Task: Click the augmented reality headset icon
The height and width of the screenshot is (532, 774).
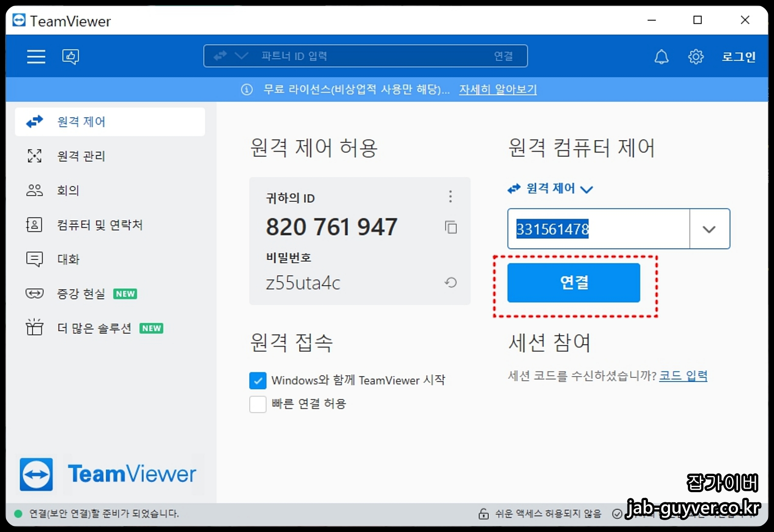Action: coord(34,294)
